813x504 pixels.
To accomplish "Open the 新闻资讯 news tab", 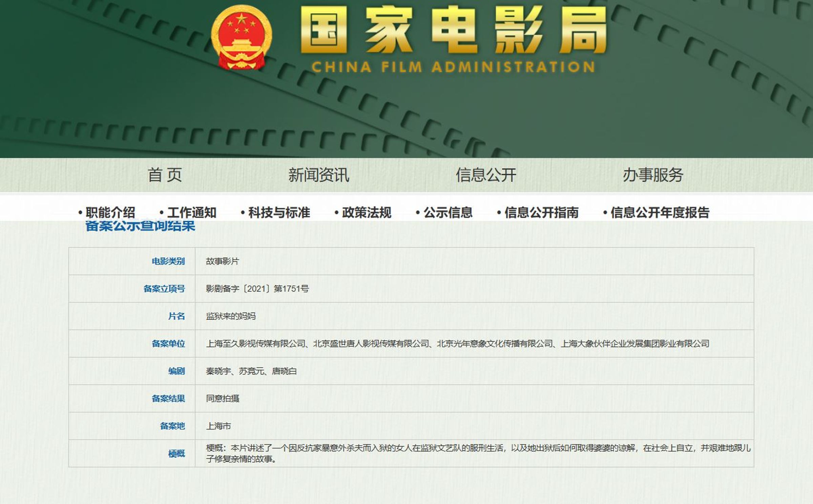I will [318, 175].
